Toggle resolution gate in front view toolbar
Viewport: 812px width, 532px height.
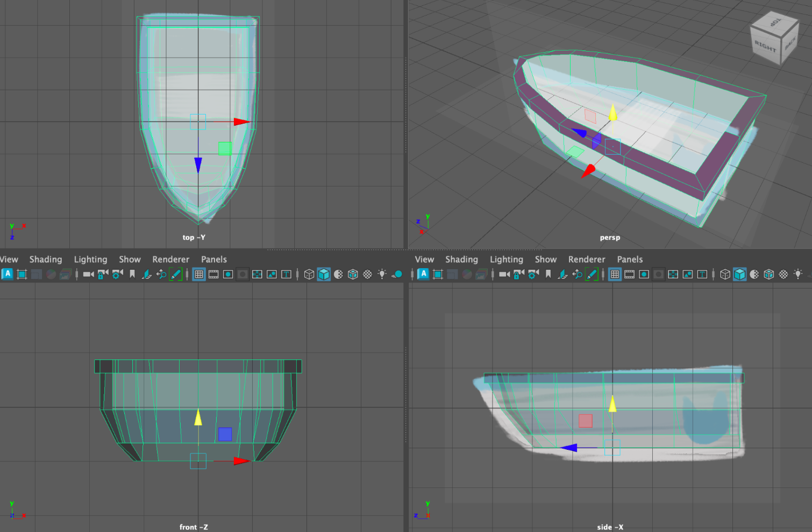(228, 274)
